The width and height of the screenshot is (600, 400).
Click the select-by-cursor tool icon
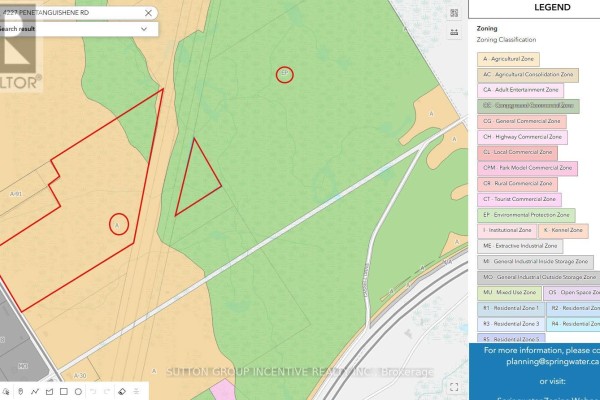coord(6,391)
